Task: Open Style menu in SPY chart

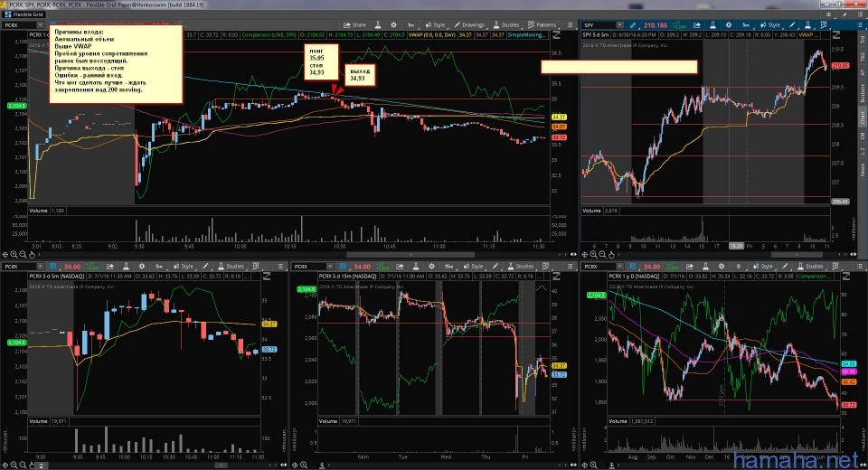Action: click(x=770, y=25)
